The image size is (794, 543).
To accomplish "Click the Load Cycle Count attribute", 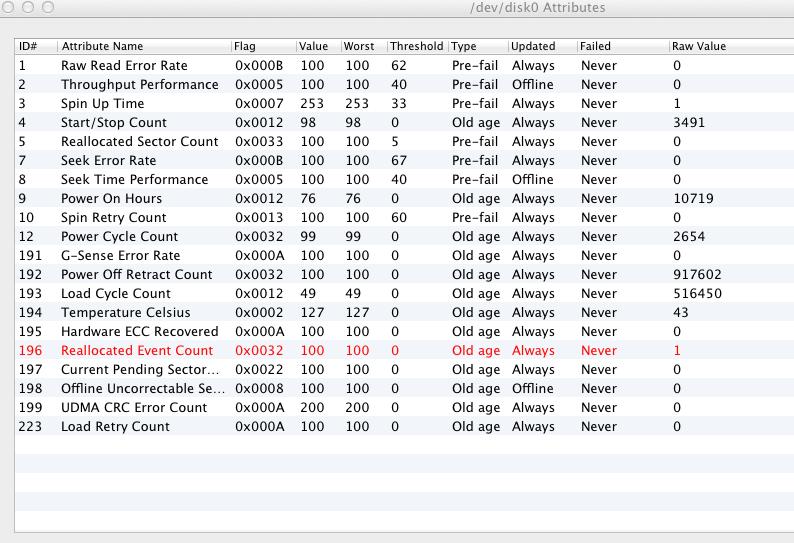I will (x=115, y=294).
